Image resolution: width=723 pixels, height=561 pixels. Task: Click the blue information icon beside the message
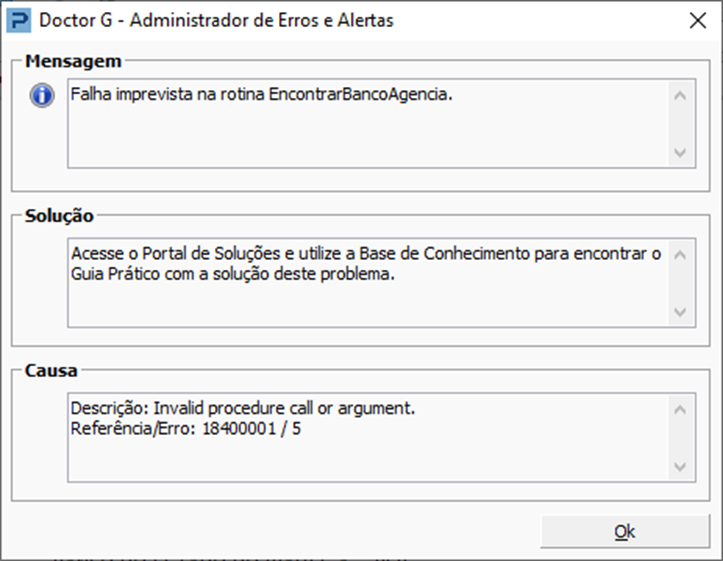(42, 95)
